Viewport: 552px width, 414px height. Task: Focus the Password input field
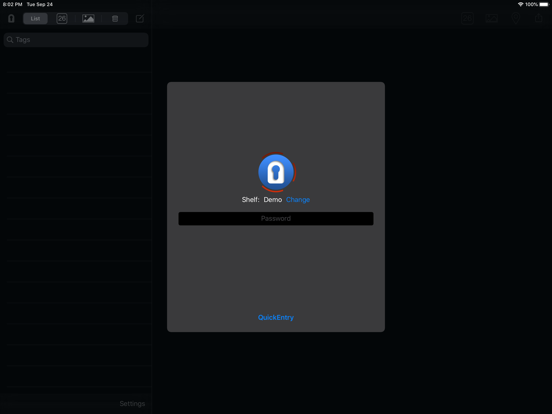point(276,219)
